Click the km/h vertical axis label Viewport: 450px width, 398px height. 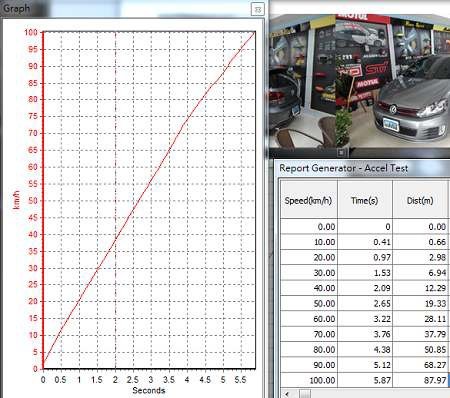(16, 200)
